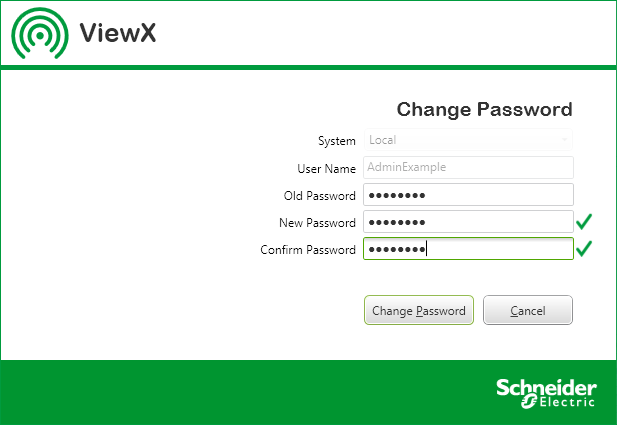The width and height of the screenshot is (617, 425).
Task: Click the User Name field with AdminExample
Action: pyautogui.click(x=468, y=167)
